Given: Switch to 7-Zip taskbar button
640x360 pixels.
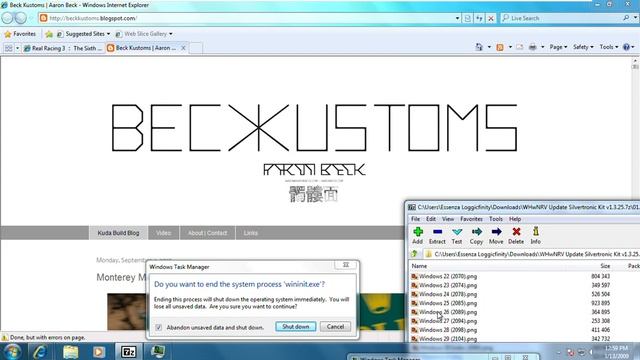Looking at the screenshot, I should [129, 351].
